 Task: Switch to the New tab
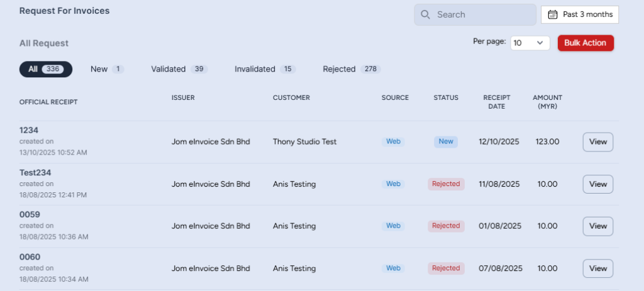(x=107, y=69)
